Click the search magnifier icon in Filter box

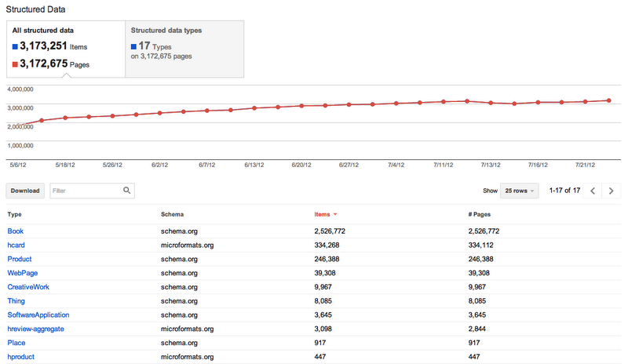pos(126,191)
